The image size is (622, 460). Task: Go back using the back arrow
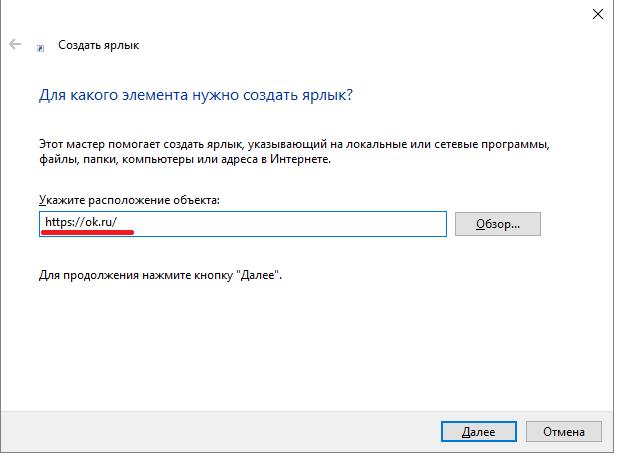(x=15, y=45)
